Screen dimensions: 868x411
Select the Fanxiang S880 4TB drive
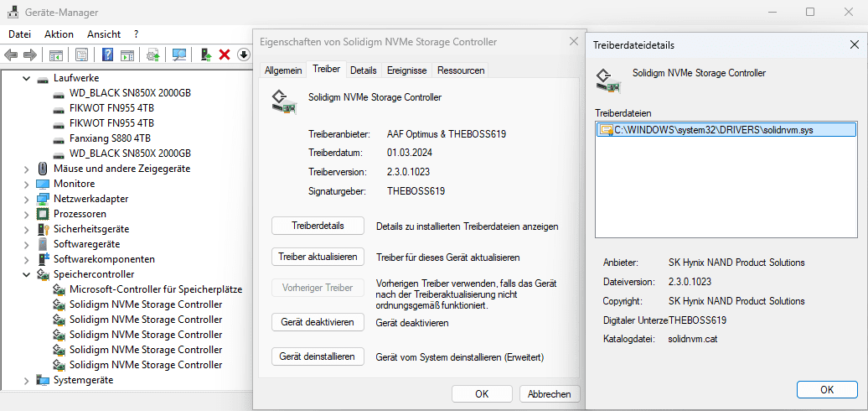[110, 138]
